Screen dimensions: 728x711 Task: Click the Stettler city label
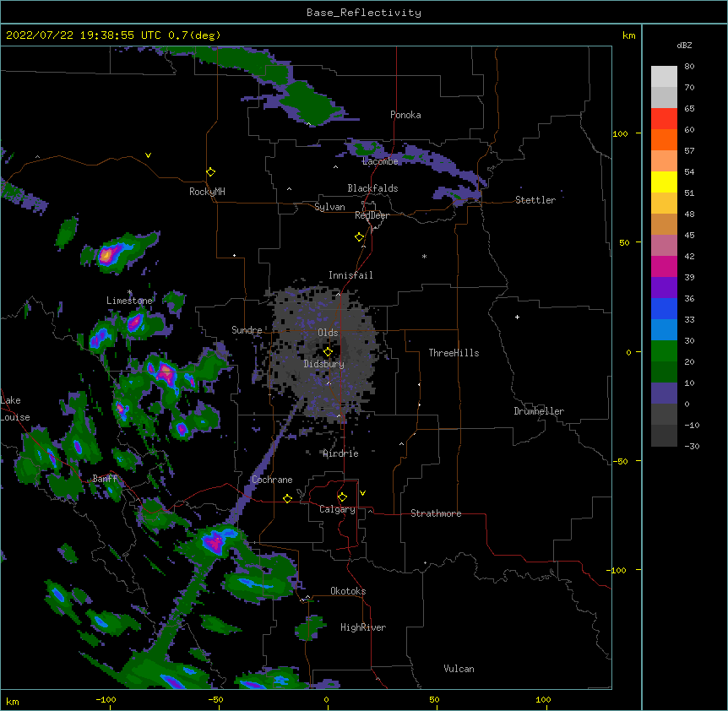click(x=535, y=200)
